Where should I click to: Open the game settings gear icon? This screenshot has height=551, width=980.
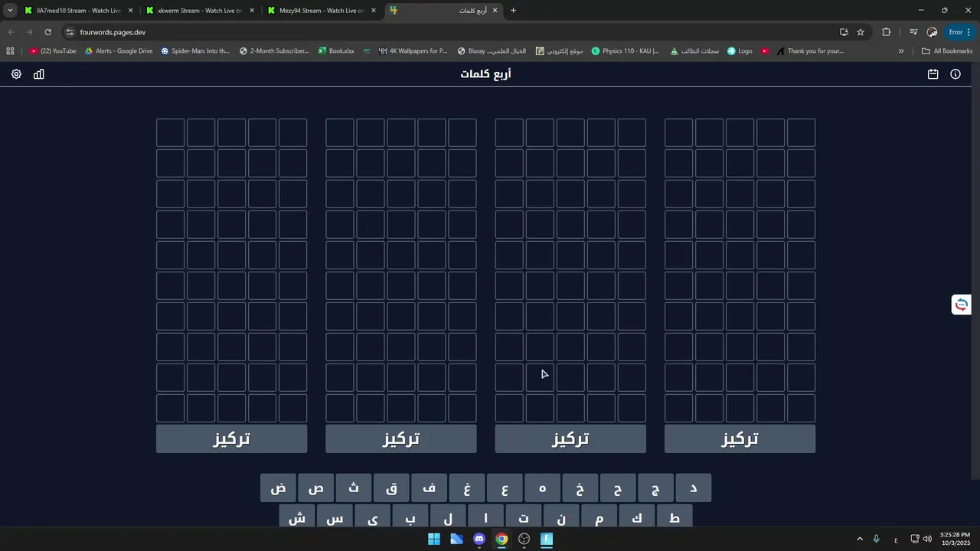point(16,74)
